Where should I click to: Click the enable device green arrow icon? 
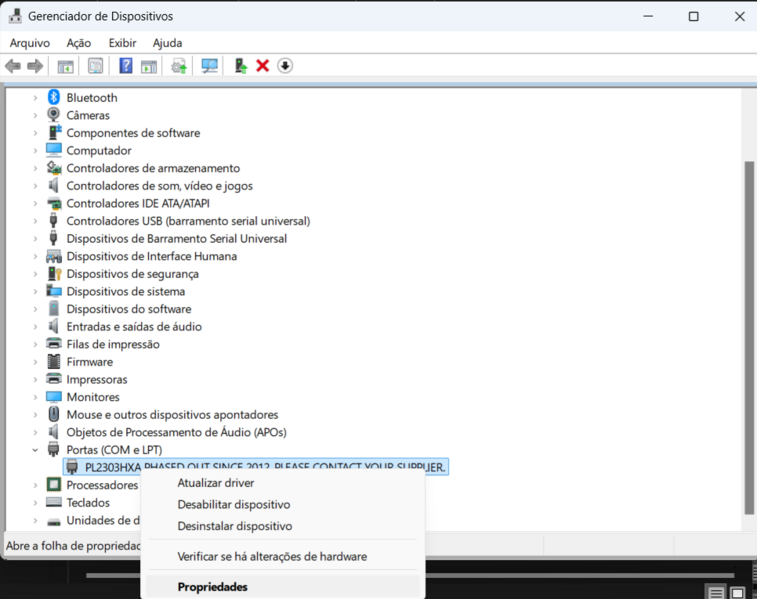240,66
